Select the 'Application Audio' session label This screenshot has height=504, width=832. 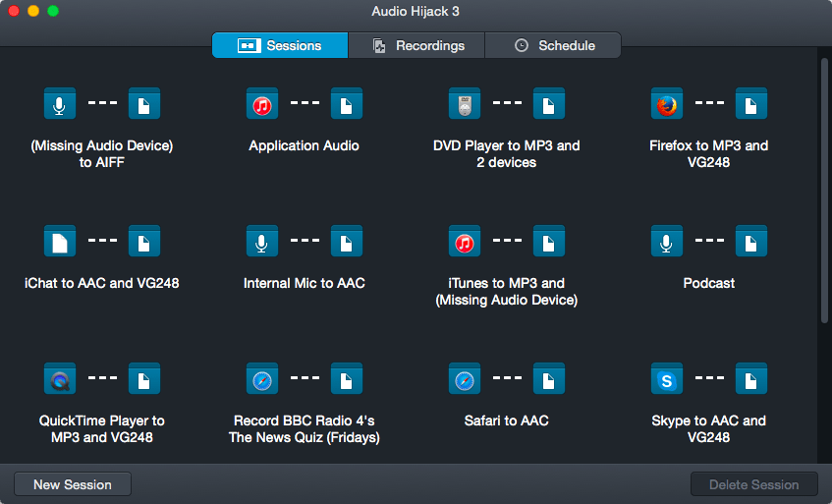point(305,145)
